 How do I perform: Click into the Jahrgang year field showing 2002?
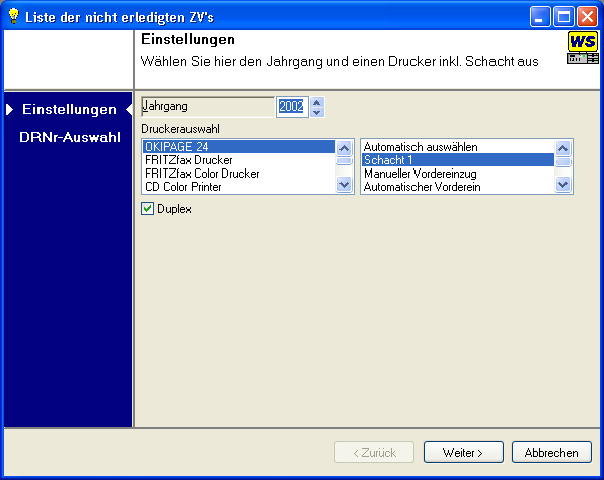tap(292, 106)
